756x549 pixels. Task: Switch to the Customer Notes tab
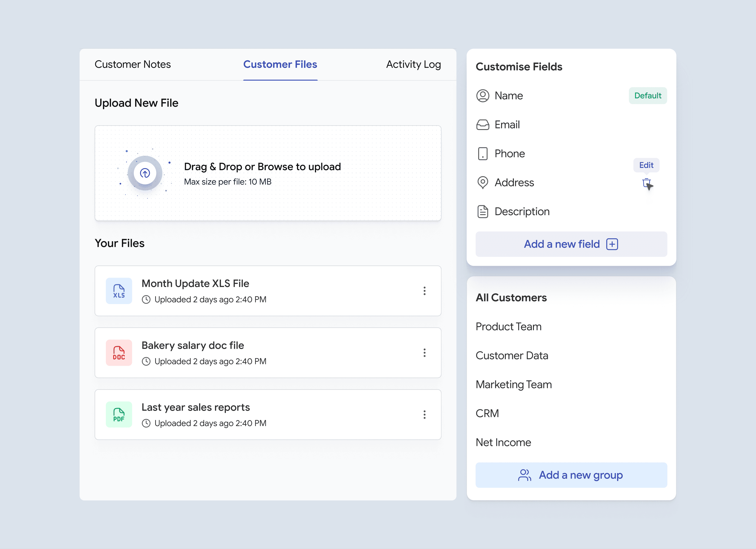[133, 64]
